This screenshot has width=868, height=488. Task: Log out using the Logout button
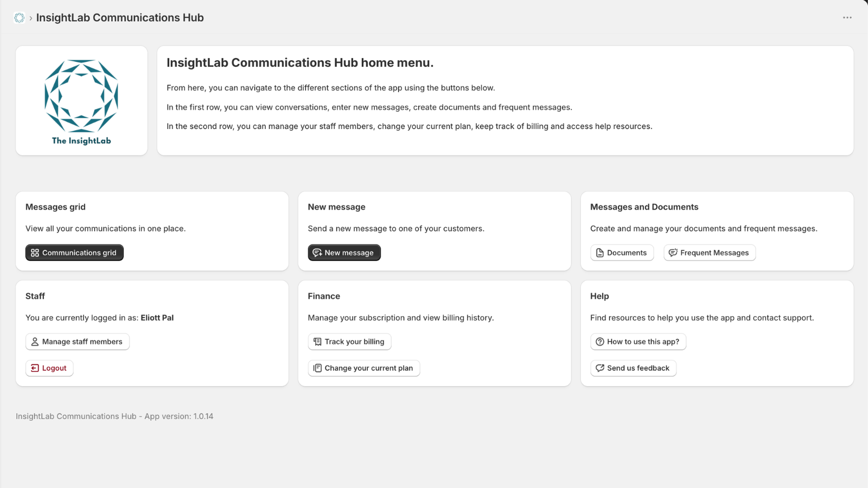[x=49, y=368]
